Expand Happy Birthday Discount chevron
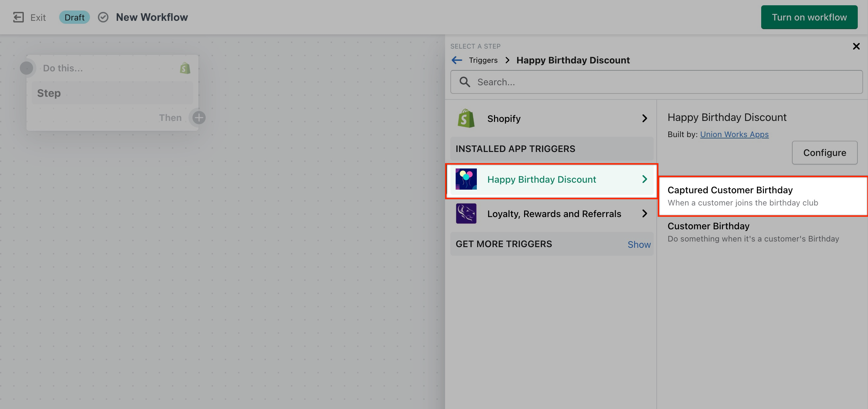This screenshot has width=868, height=409. (x=644, y=179)
